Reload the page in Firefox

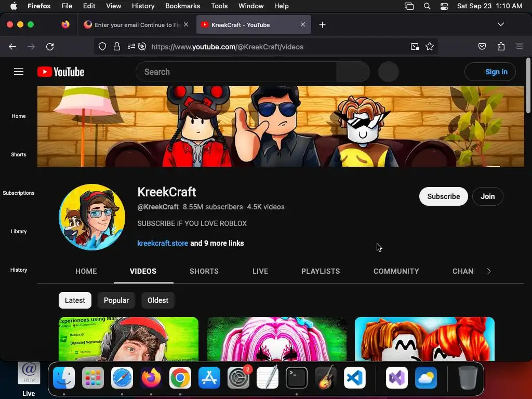[50, 47]
